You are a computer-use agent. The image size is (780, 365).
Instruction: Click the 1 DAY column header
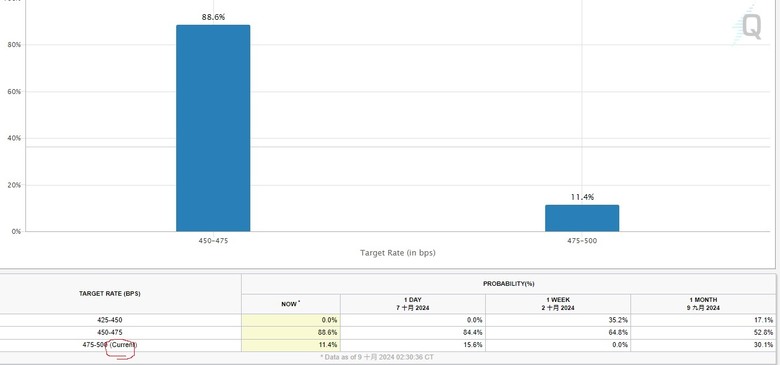(412, 304)
